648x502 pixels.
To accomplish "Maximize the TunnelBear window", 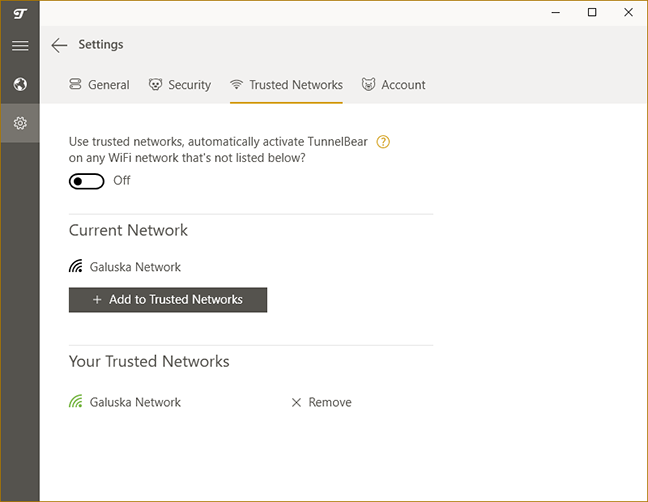I will (592, 12).
